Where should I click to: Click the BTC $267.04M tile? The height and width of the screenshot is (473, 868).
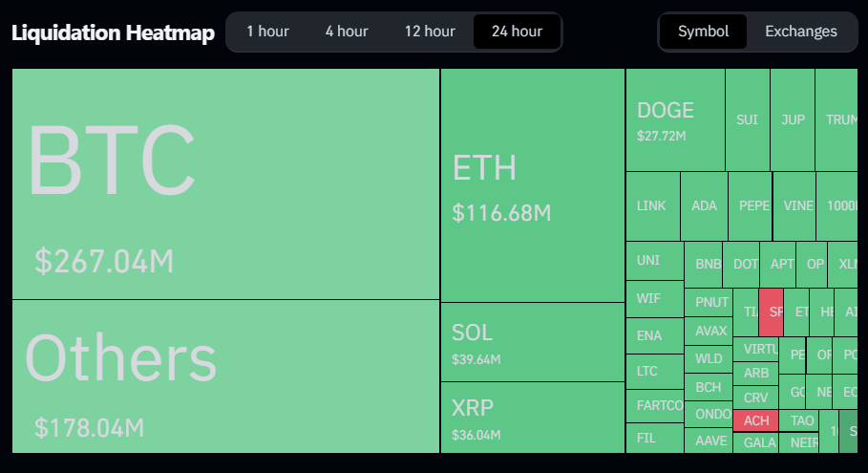coord(226,183)
